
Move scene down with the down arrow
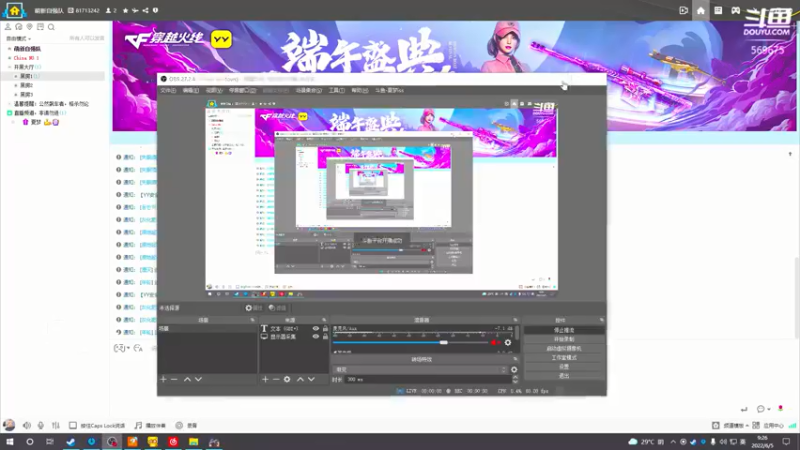click(198, 379)
